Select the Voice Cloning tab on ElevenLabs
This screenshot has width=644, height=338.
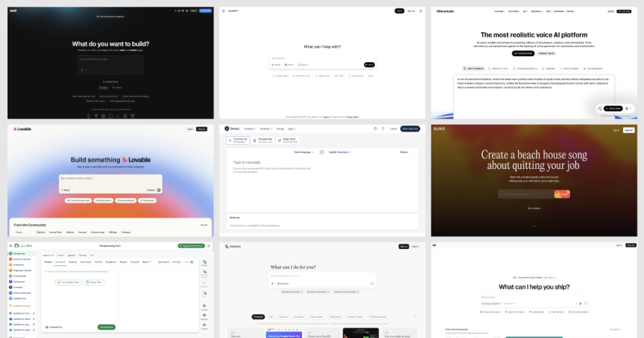click(569, 69)
